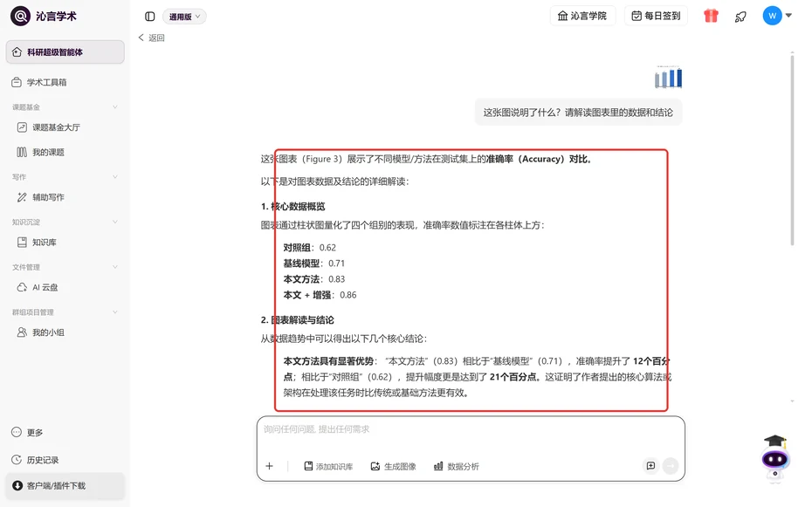Viewport: 812px width, 507px height.
Task: Click the 本文 + 增强: 0.86 line
Action: [x=320, y=295]
